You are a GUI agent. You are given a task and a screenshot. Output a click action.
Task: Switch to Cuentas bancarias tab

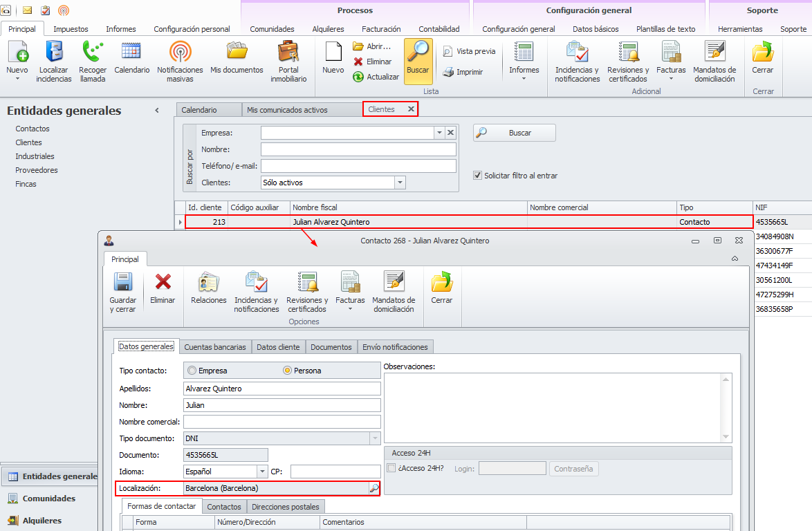click(x=214, y=347)
